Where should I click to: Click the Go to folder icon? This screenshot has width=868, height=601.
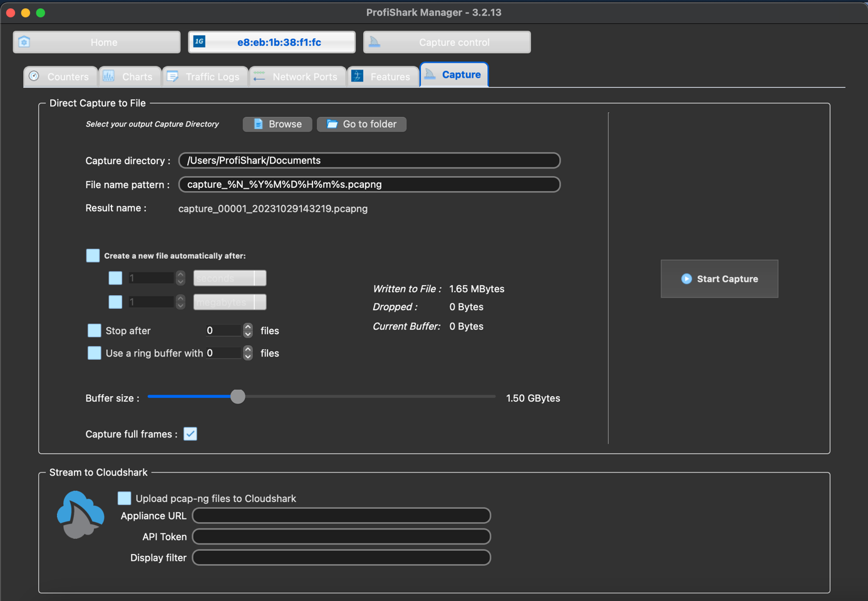click(332, 124)
